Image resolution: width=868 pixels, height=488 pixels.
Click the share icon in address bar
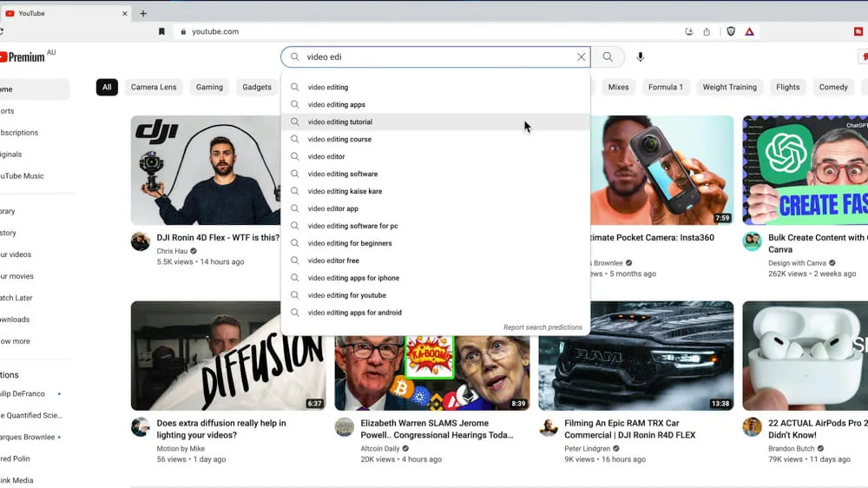[x=707, y=31]
